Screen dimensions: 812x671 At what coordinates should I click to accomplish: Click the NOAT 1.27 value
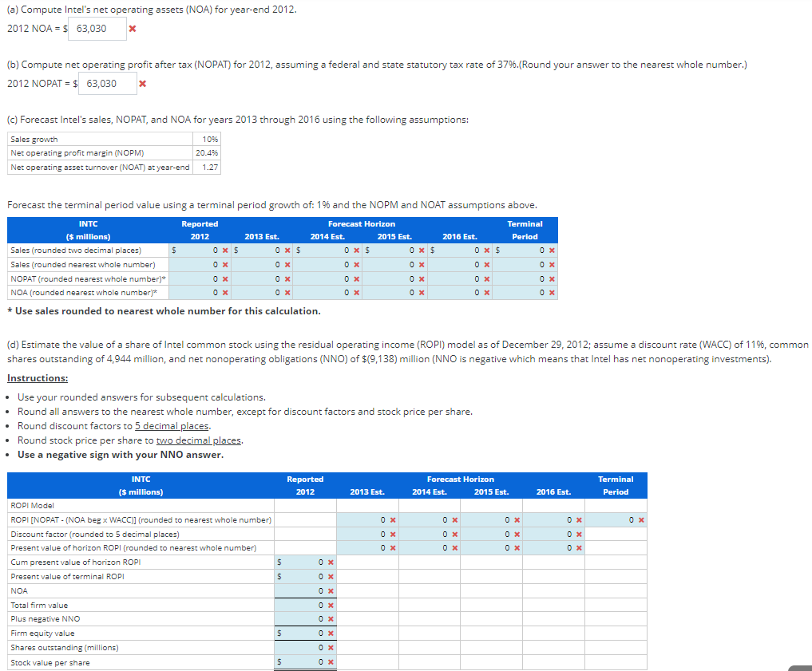click(x=210, y=167)
